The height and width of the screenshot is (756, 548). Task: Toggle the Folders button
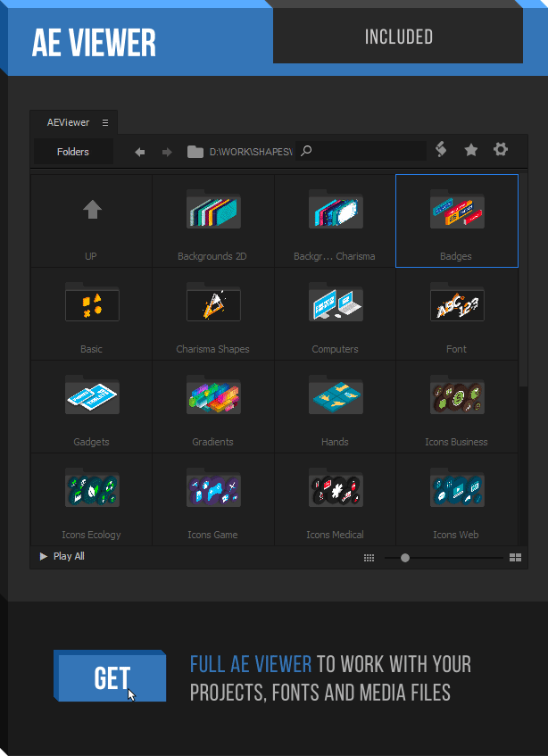pyautogui.click(x=73, y=152)
